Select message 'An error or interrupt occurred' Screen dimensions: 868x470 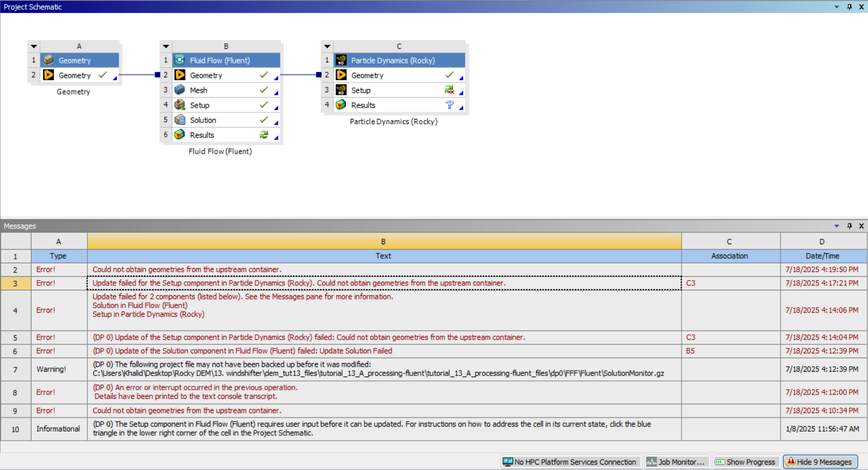[384, 392]
